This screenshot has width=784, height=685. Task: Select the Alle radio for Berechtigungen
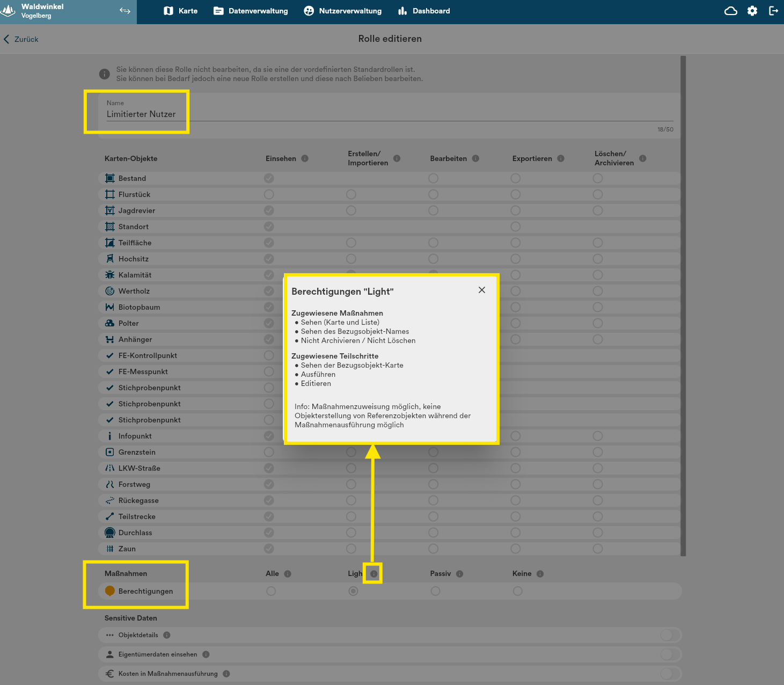(271, 591)
